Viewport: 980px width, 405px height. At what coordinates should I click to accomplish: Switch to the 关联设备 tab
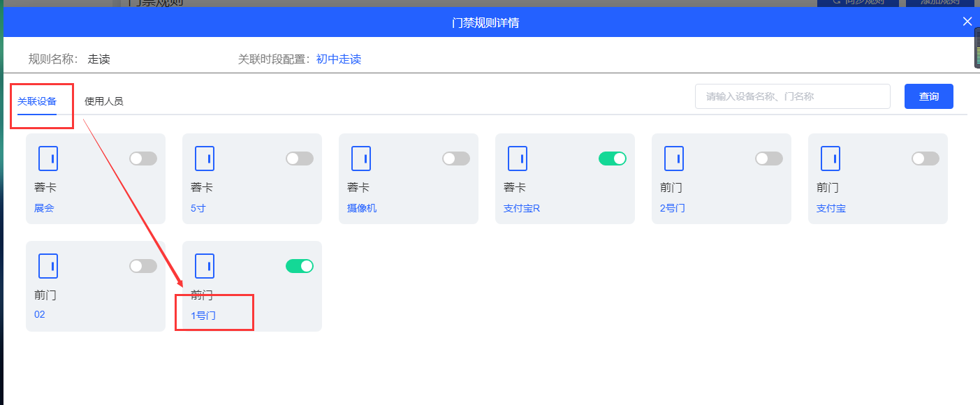(x=37, y=101)
